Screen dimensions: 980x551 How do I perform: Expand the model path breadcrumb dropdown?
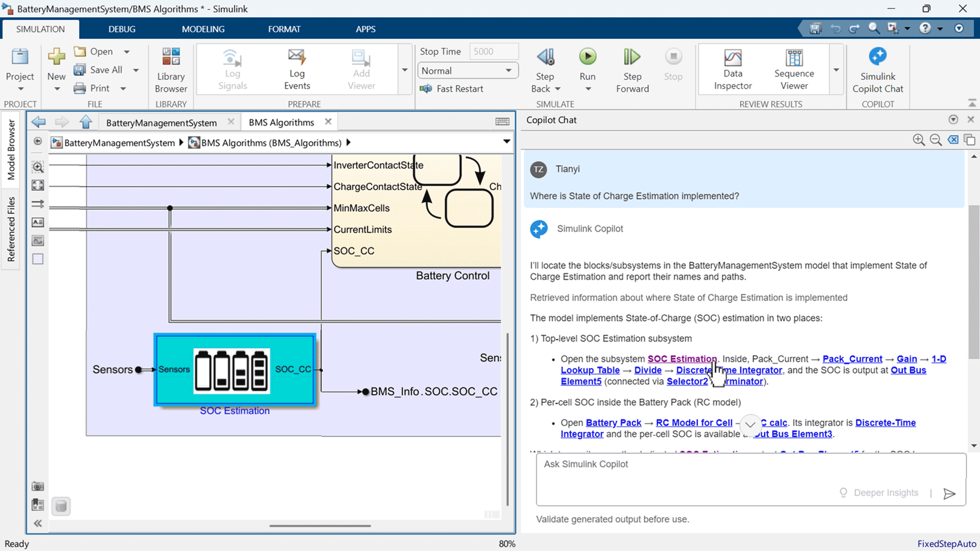(x=506, y=142)
